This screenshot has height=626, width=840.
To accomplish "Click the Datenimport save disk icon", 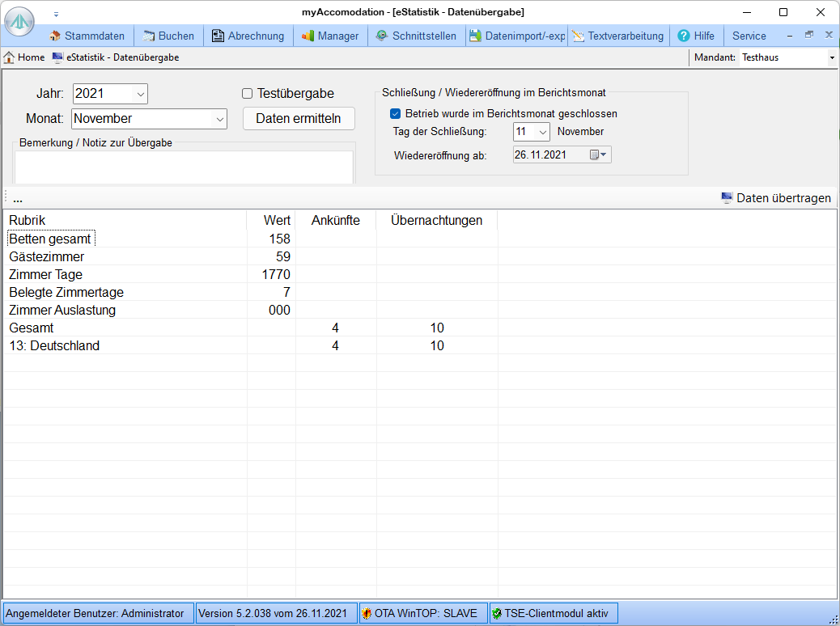I will coord(475,36).
